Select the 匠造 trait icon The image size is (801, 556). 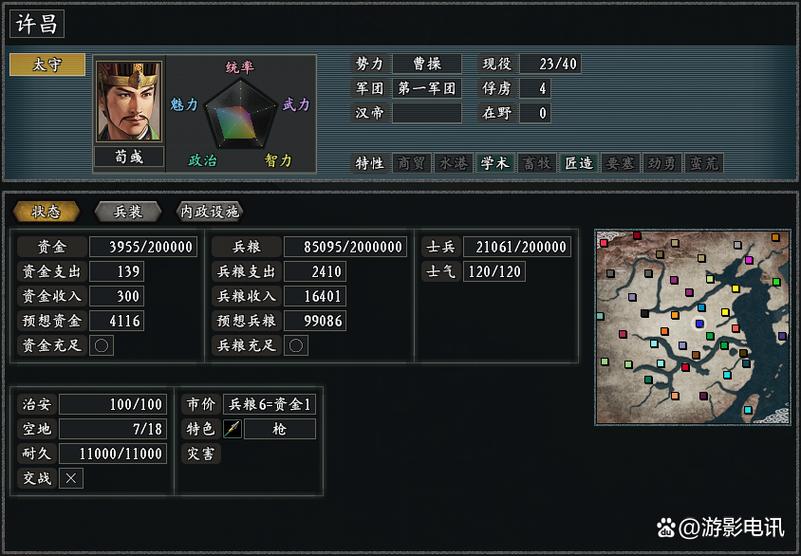pyautogui.click(x=579, y=163)
